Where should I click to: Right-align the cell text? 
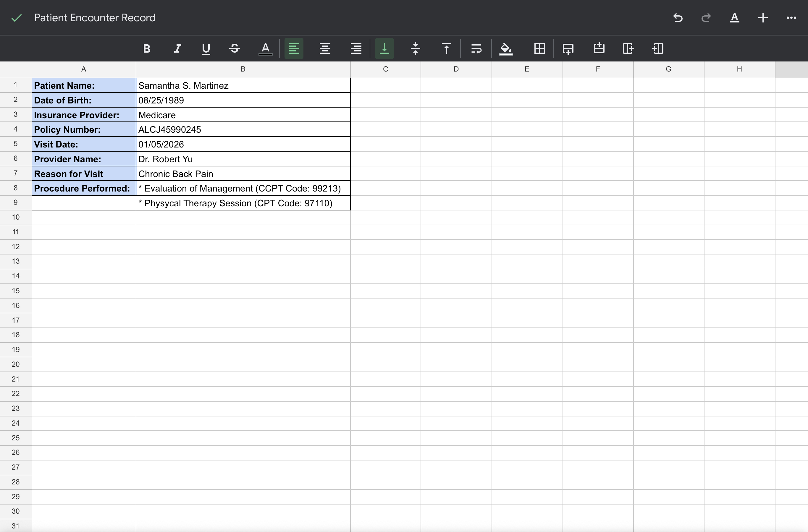356,48
